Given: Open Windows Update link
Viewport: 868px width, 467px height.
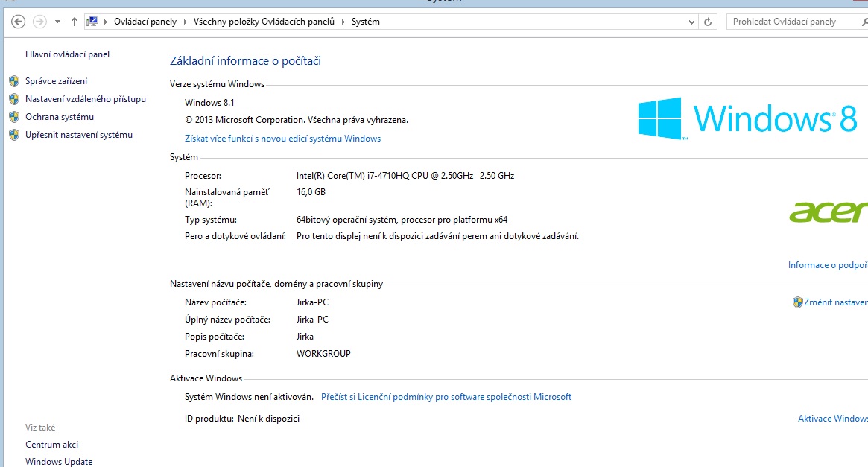Looking at the screenshot, I should coord(59,462).
